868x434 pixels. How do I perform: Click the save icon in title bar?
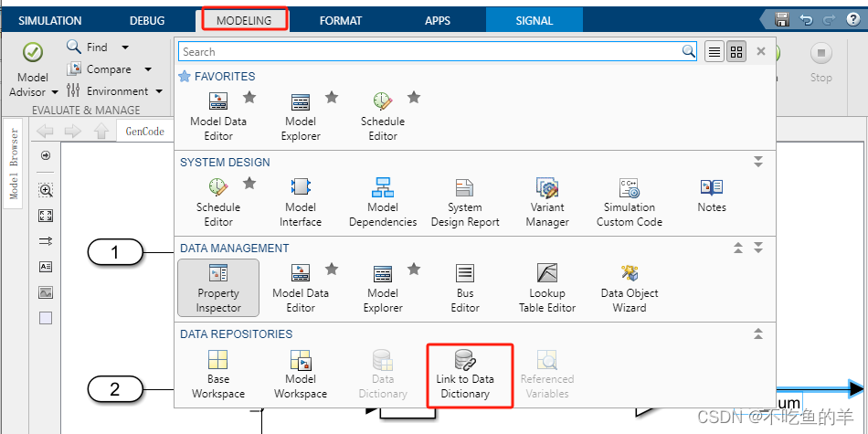(781, 20)
